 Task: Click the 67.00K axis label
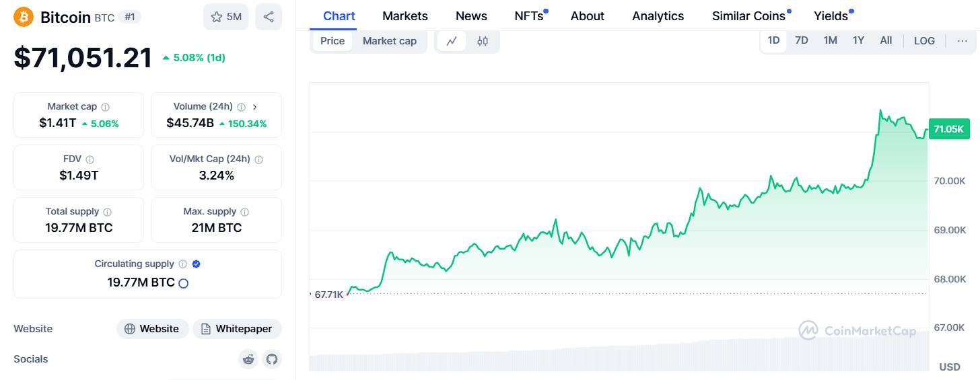click(950, 328)
